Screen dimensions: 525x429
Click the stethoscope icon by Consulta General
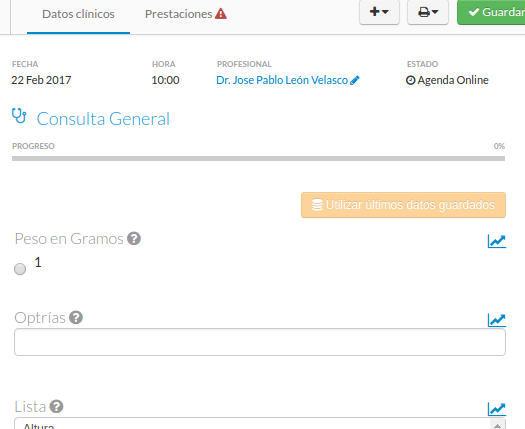click(19, 116)
